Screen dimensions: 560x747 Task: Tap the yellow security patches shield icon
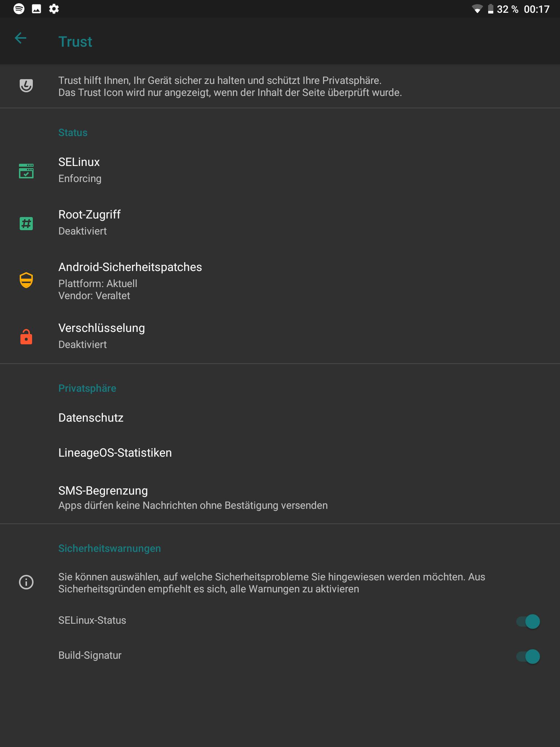point(26,280)
